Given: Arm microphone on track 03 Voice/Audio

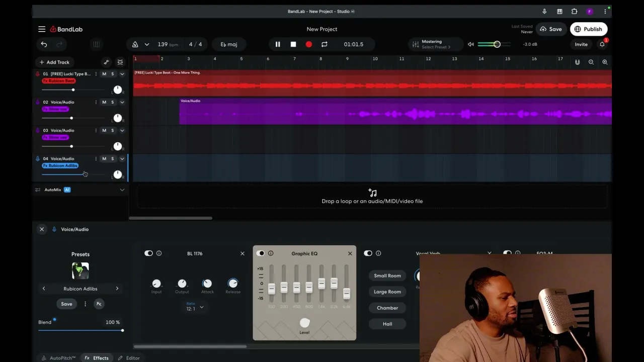Looking at the screenshot, I should 38,130.
